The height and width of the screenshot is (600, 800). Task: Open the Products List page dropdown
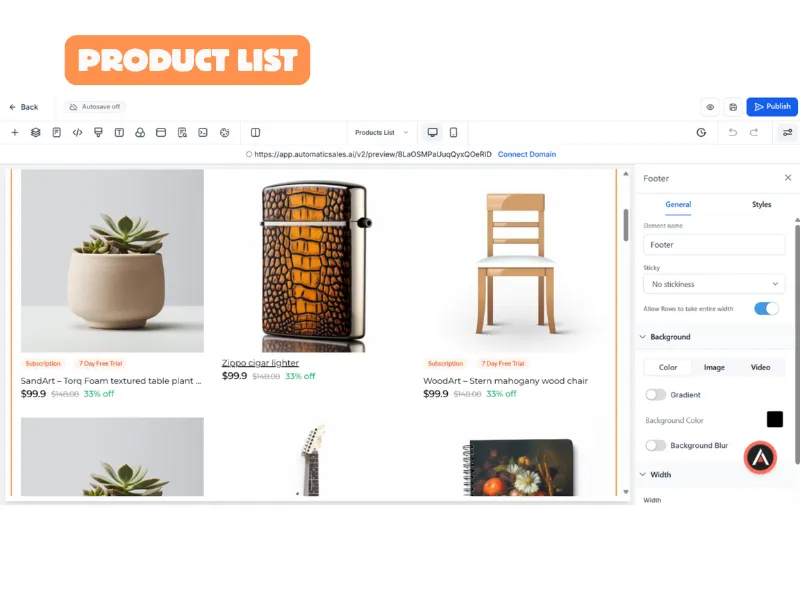[381, 133]
